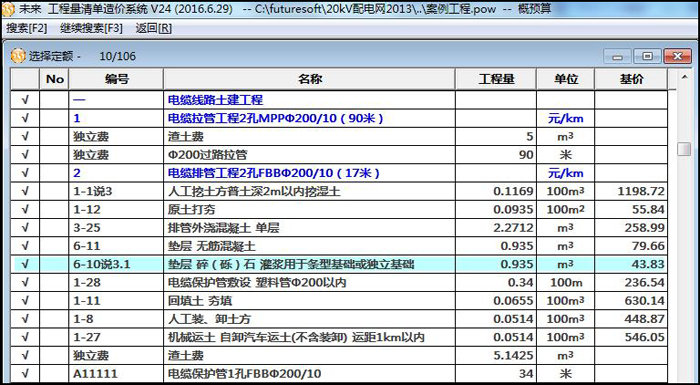
Task: Click code cell 1-12
Action: point(116,209)
